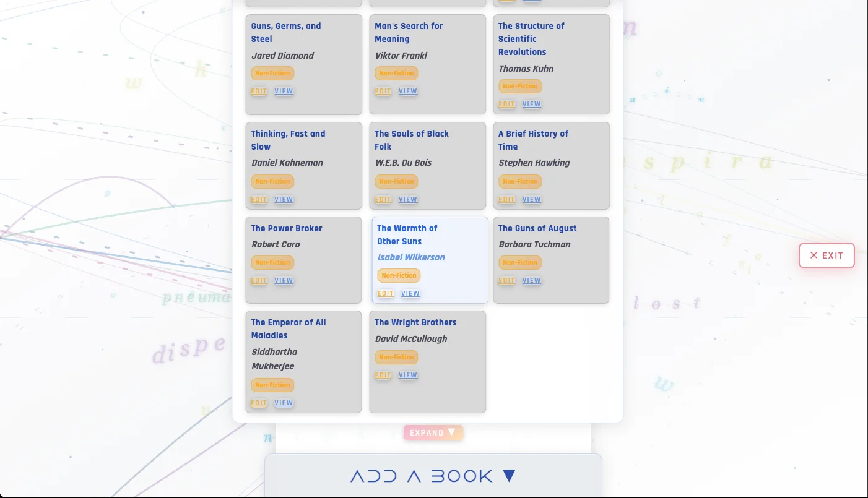Select The Guns of August card title
This screenshot has height=498, width=868.
tap(537, 228)
